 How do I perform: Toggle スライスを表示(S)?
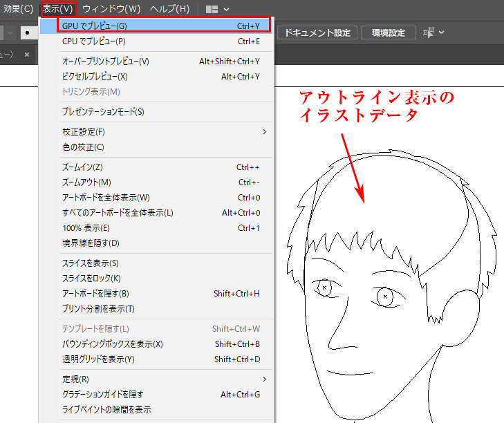coord(156,263)
